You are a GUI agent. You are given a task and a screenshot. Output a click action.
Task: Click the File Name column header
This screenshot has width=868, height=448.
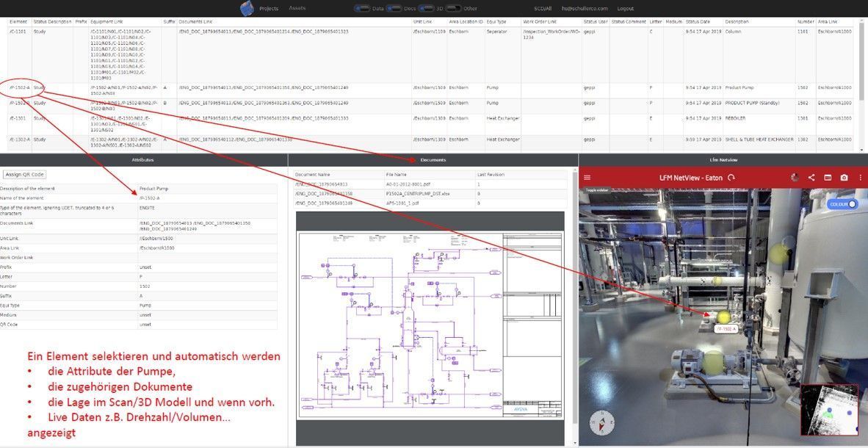[x=397, y=175]
